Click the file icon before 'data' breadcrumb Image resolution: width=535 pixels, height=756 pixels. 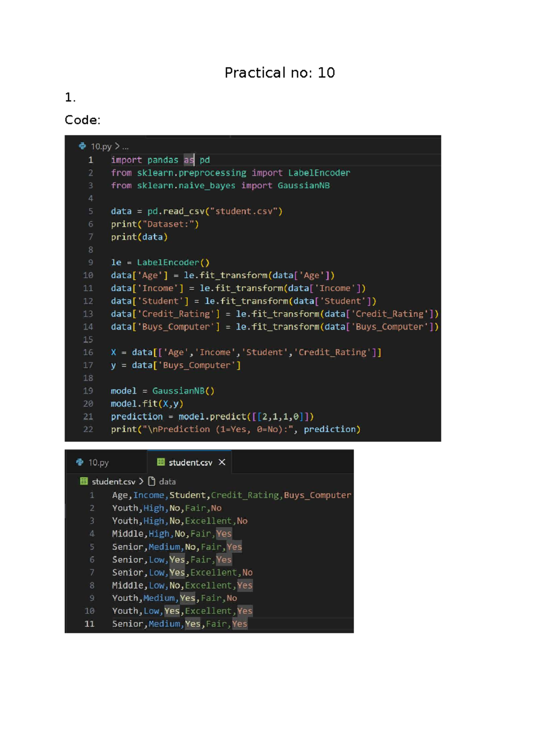[x=152, y=481]
